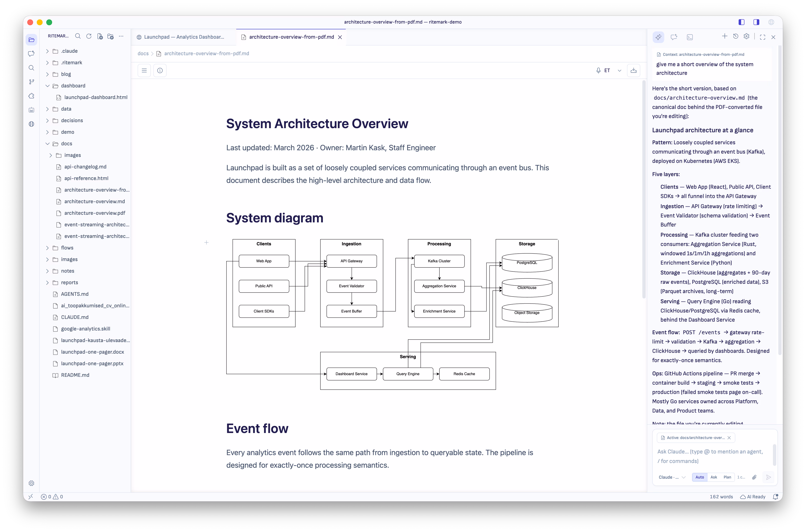
Task: Select Auto mode in chat input
Action: point(700,477)
